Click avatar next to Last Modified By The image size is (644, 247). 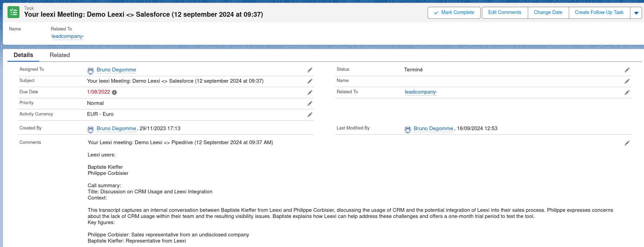coord(408,129)
